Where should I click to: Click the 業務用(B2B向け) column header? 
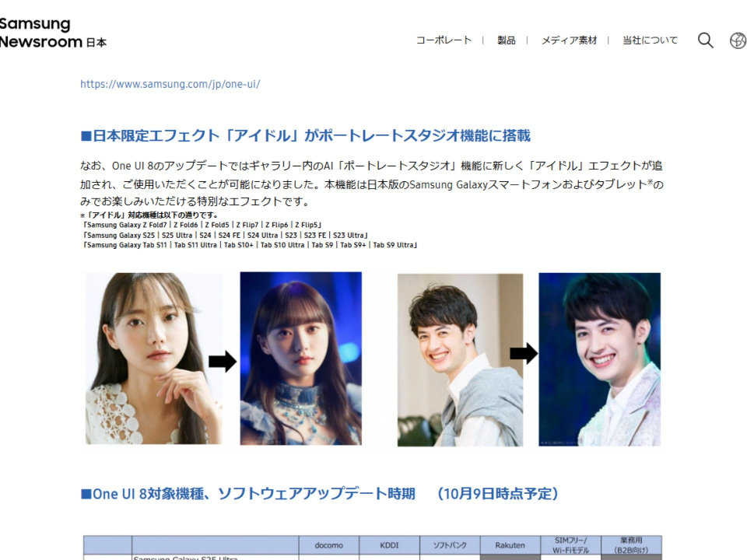[x=631, y=545]
